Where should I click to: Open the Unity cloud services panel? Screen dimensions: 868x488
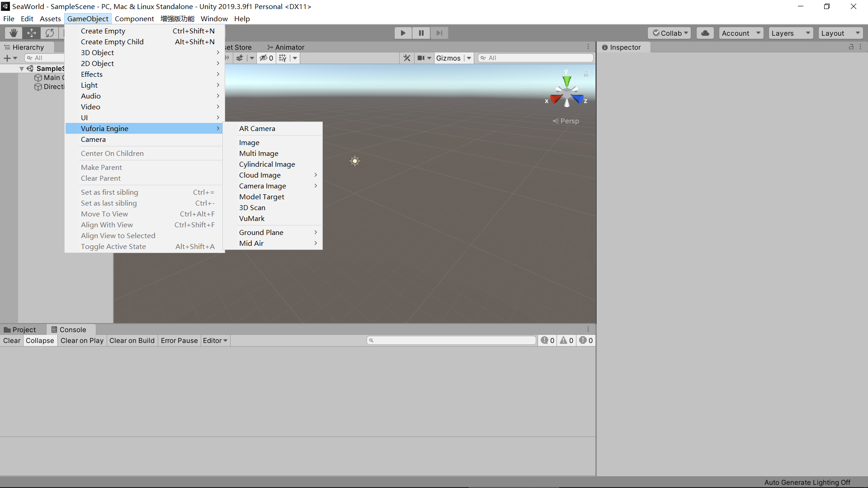[705, 33]
